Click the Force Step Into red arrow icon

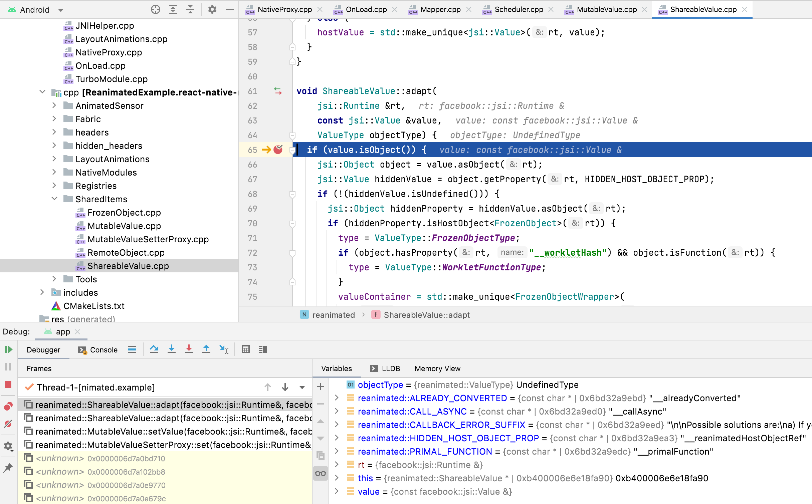click(189, 349)
